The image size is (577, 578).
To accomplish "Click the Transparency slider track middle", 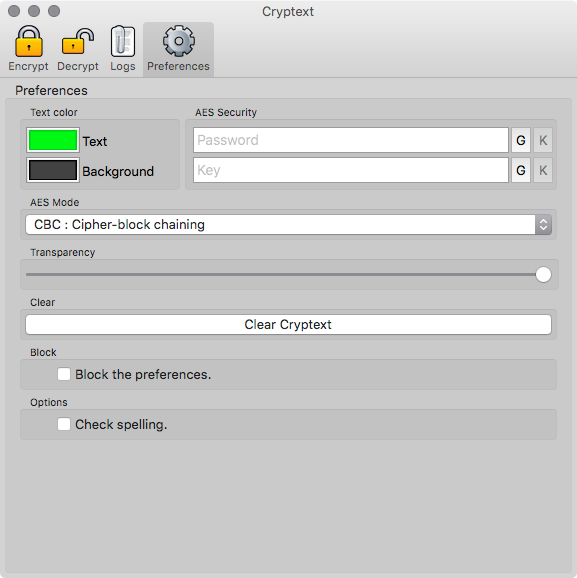I will point(288,275).
